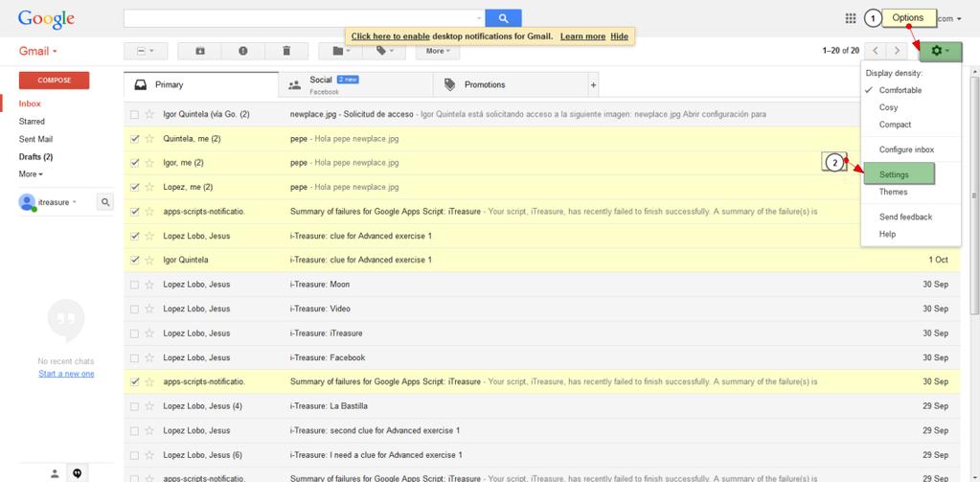Star the i-Treasure: Video email
Screen dimensions: 980x482
[149, 309]
